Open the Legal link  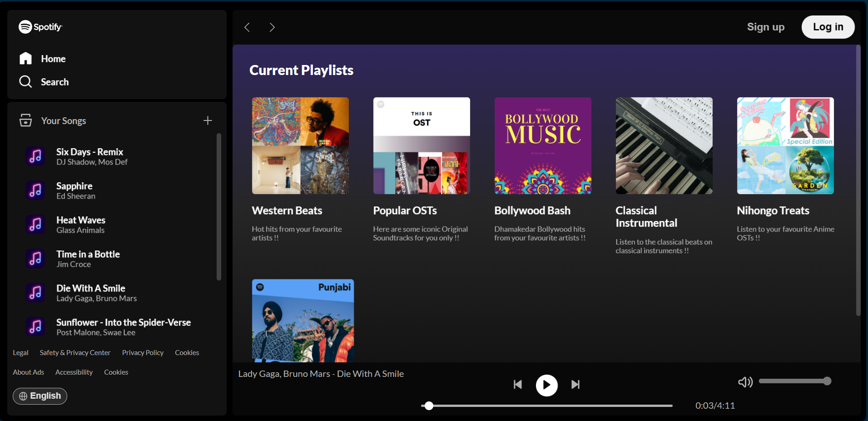pos(20,353)
